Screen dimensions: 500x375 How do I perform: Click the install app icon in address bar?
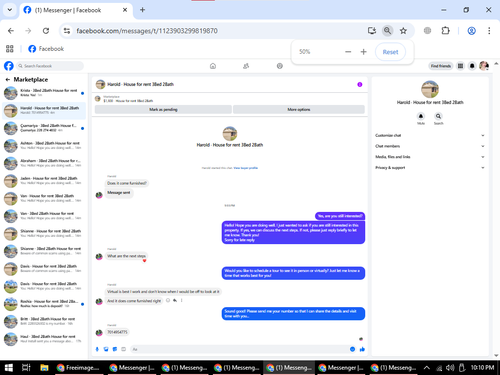pyautogui.click(x=372, y=31)
